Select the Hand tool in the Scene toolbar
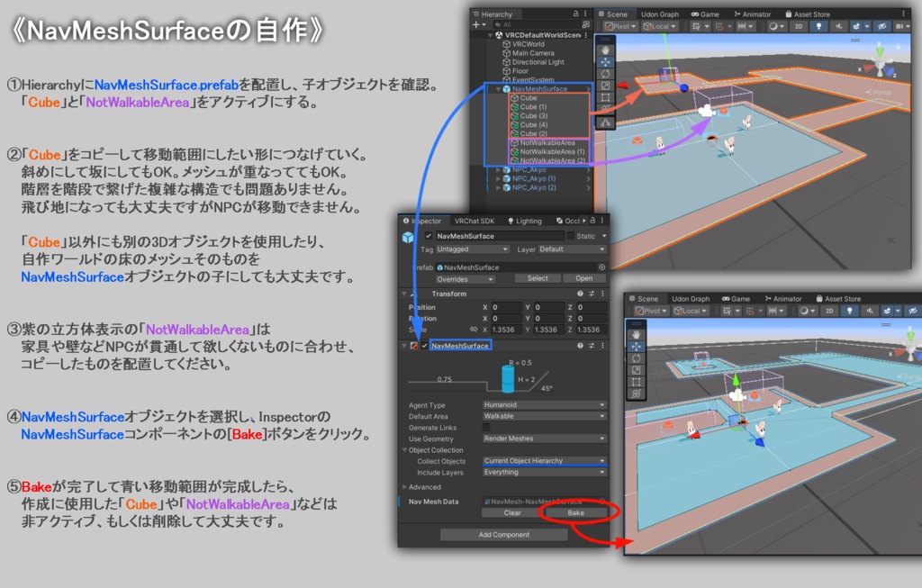 point(606,50)
